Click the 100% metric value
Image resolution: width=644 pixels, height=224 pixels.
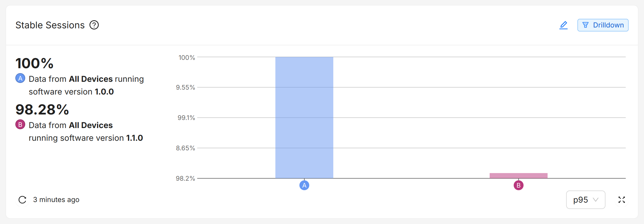(34, 63)
